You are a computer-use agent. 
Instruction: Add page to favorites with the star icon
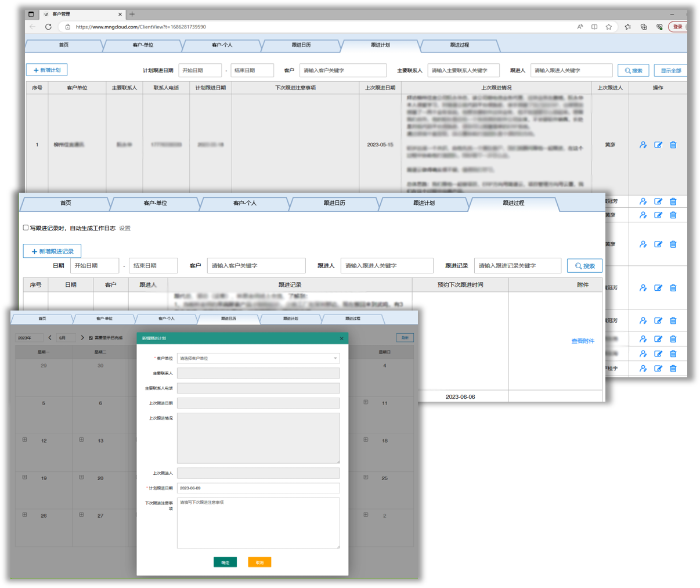point(609,27)
